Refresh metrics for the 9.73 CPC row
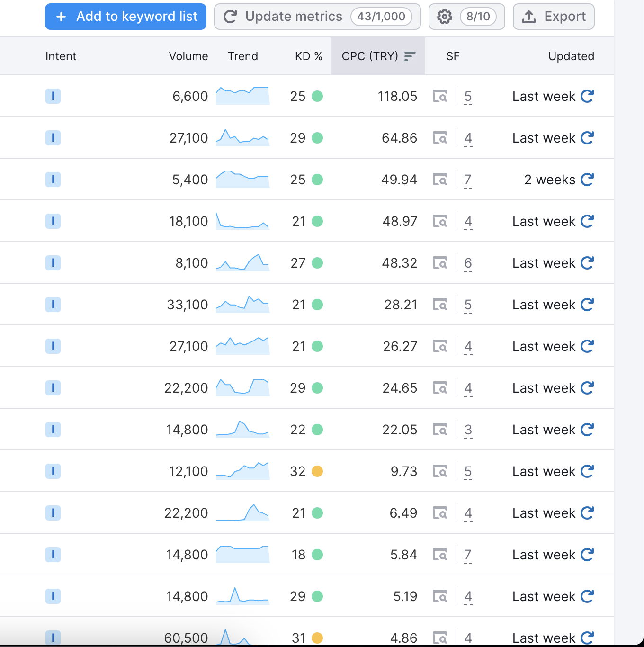 click(587, 471)
